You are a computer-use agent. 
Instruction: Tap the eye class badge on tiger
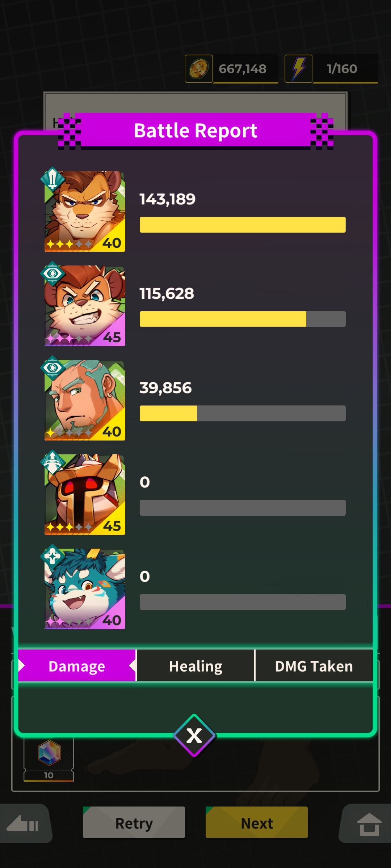point(52,273)
